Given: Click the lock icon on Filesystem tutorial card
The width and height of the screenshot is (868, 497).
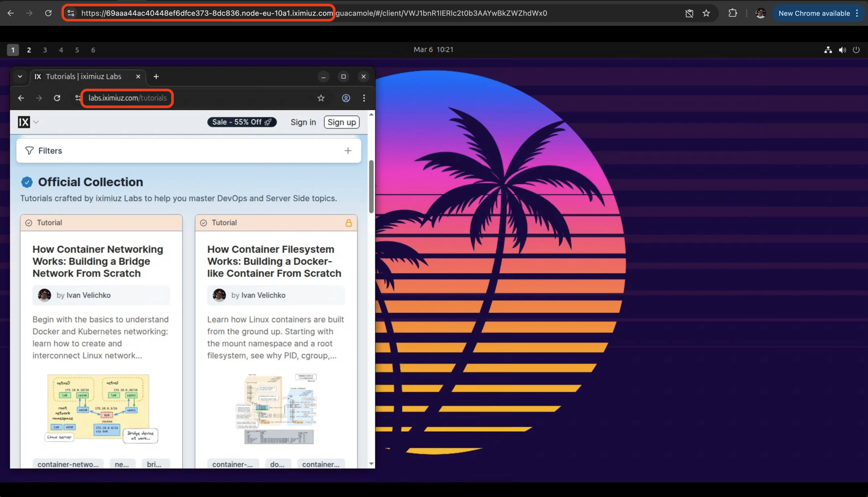Looking at the screenshot, I should [x=348, y=223].
